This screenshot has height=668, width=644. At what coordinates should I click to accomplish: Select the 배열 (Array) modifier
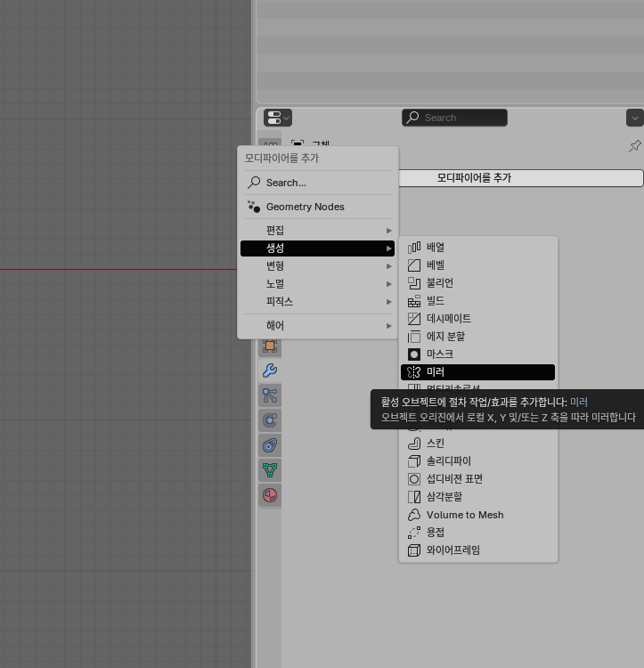[478, 247]
